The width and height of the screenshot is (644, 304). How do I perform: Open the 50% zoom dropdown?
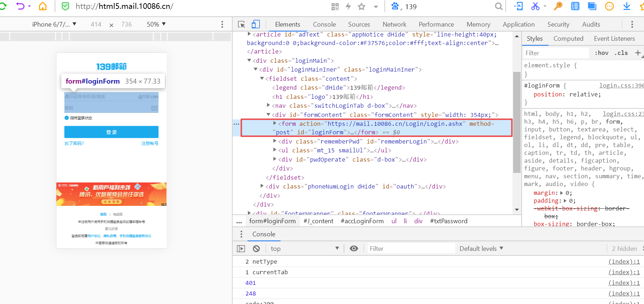coord(156,24)
